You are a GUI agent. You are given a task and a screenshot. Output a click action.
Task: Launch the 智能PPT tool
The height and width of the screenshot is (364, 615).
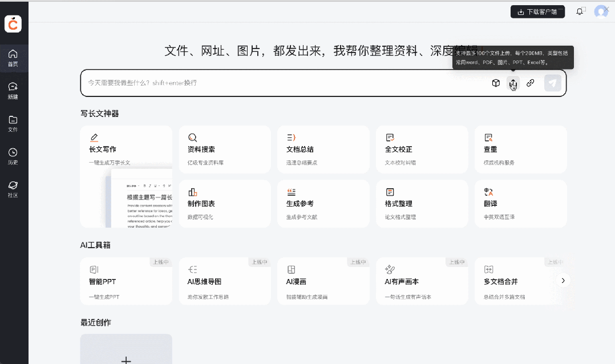point(126,281)
